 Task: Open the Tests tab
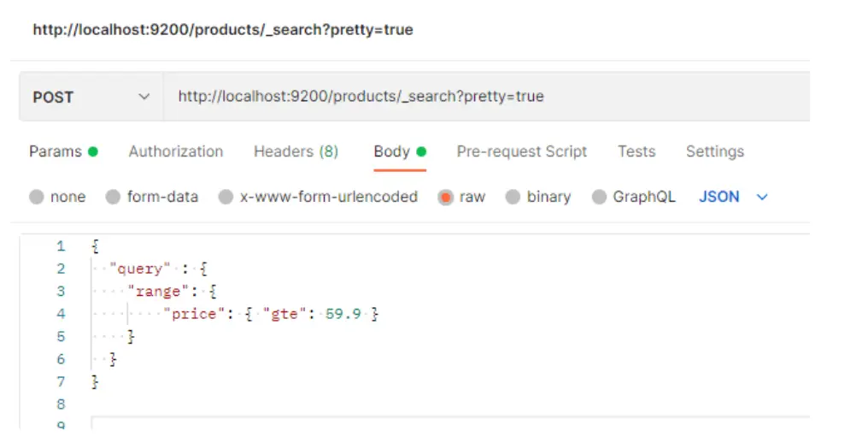[636, 151]
